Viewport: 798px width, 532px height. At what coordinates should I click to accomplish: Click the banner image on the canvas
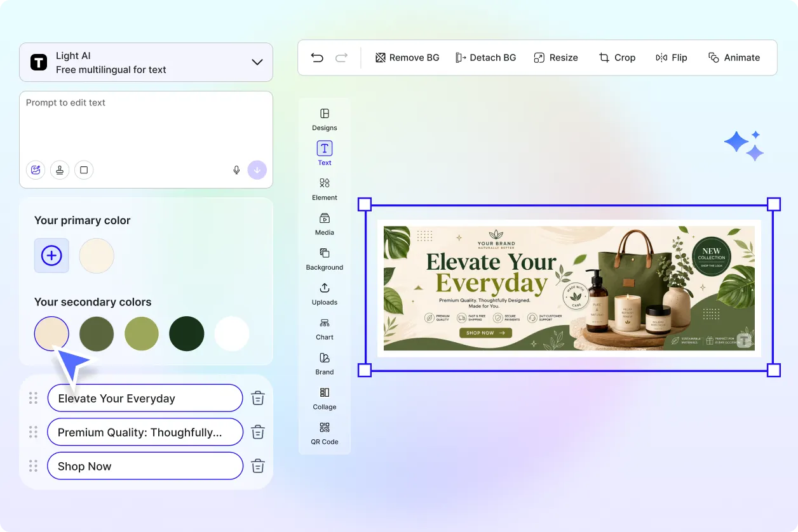click(x=569, y=288)
